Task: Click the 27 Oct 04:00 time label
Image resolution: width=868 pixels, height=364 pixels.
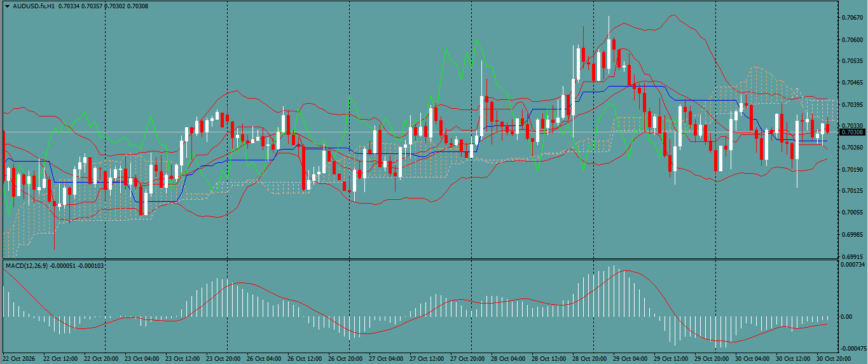Action: click(386, 359)
